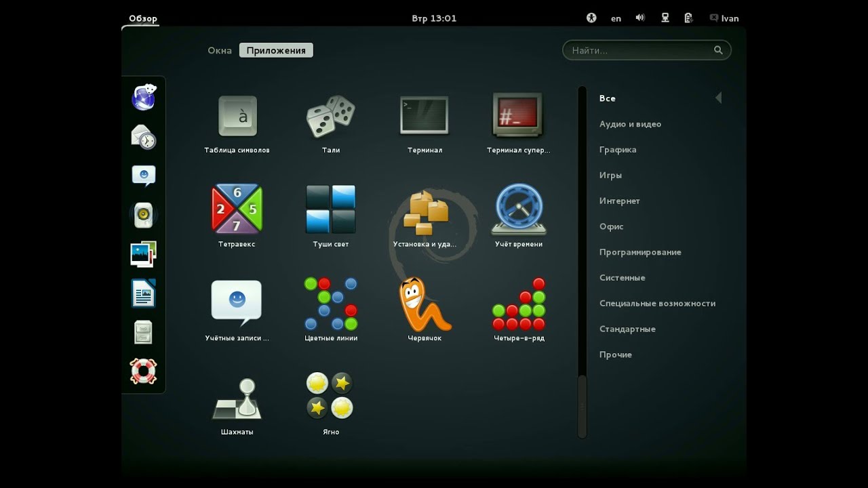Open the clock menu Втр 13:01
Image resolution: width=868 pixels, height=488 pixels.
[x=434, y=18]
